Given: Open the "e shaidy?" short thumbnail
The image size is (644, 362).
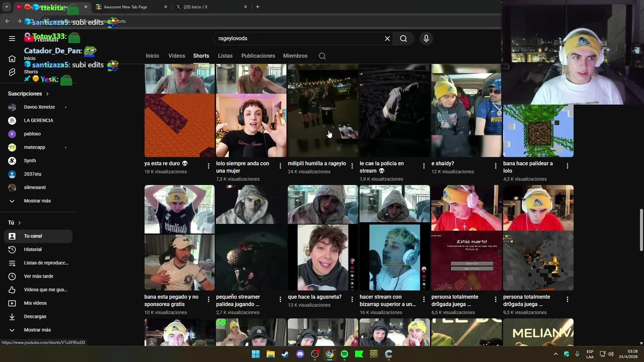Looking at the screenshot, I should [x=466, y=111].
